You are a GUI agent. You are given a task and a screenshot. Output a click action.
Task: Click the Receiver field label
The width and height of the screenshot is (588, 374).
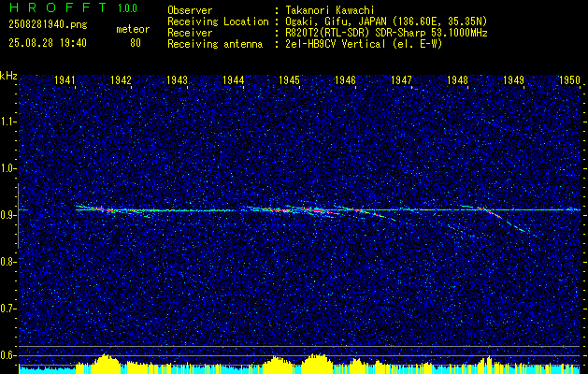pyautogui.click(x=190, y=33)
